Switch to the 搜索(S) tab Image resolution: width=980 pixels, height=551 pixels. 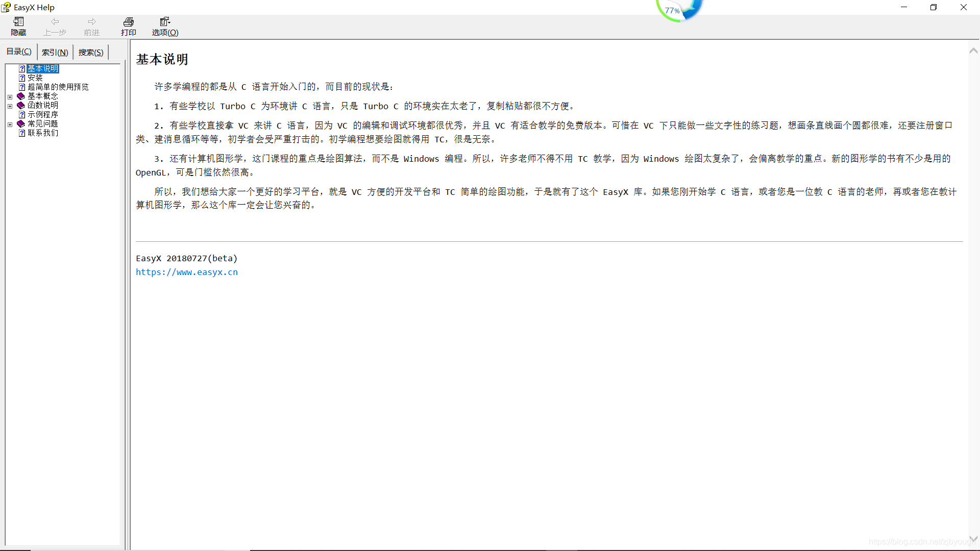tap(91, 52)
